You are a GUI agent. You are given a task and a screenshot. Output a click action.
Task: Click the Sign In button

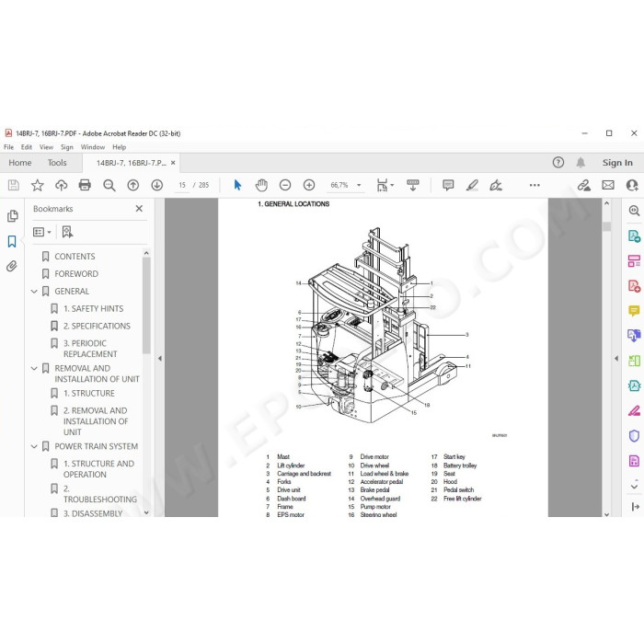click(617, 163)
